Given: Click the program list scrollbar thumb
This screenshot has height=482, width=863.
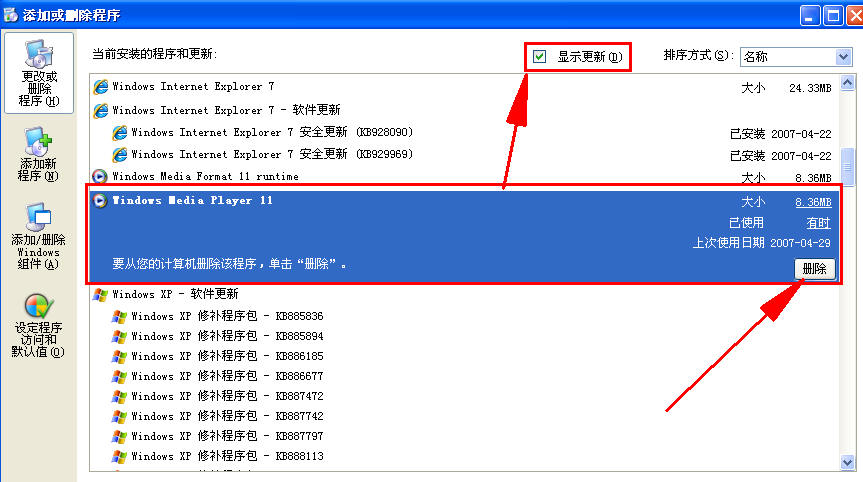Looking at the screenshot, I should point(848,167).
